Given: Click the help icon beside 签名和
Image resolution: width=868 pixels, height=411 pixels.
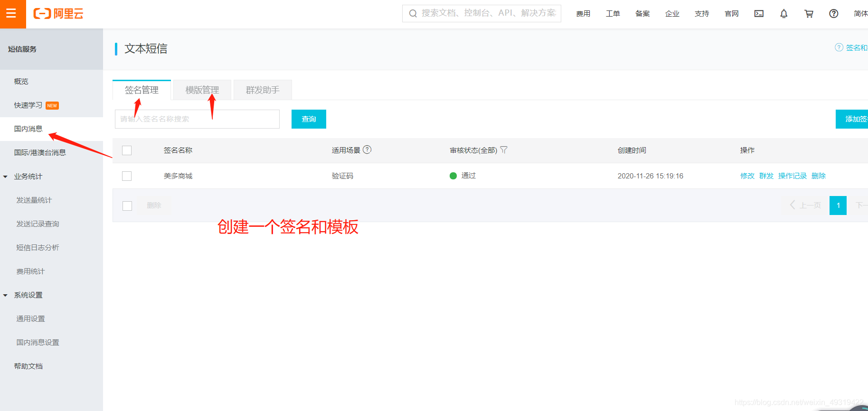Looking at the screenshot, I should (x=839, y=47).
